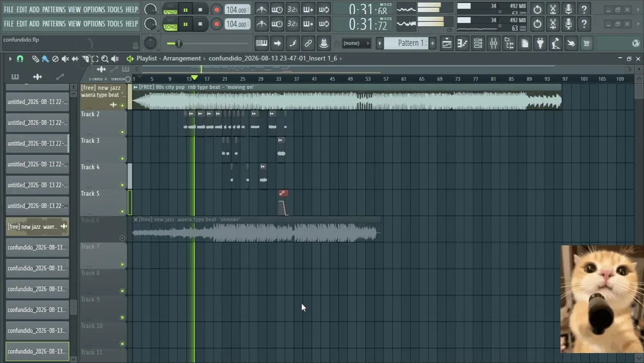Select the pencil Draw tool

pos(35,59)
